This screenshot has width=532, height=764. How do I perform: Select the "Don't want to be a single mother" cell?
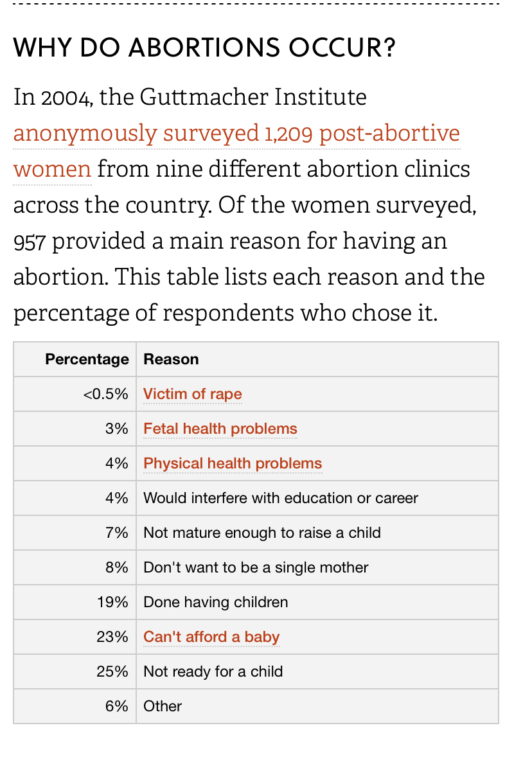[x=256, y=567]
